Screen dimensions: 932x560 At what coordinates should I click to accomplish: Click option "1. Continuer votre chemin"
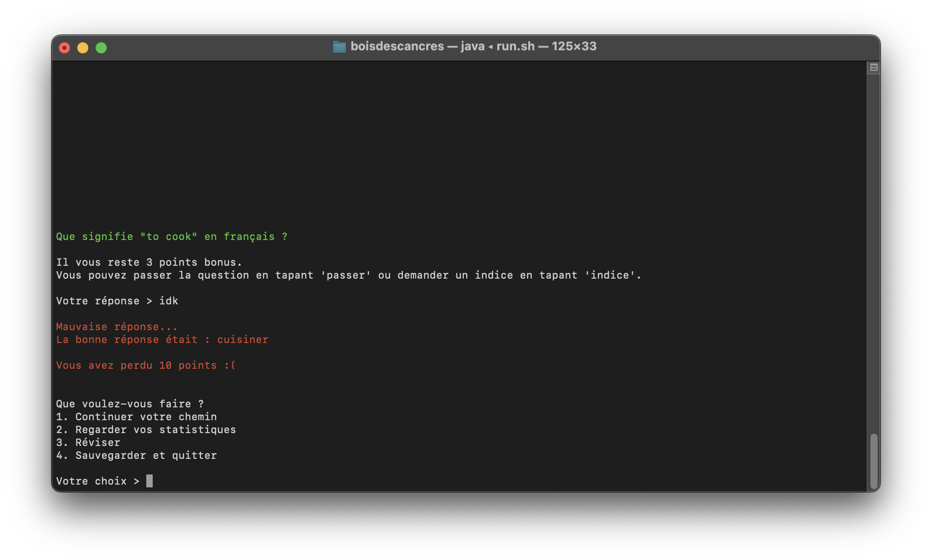pyautogui.click(x=136, y=417)
